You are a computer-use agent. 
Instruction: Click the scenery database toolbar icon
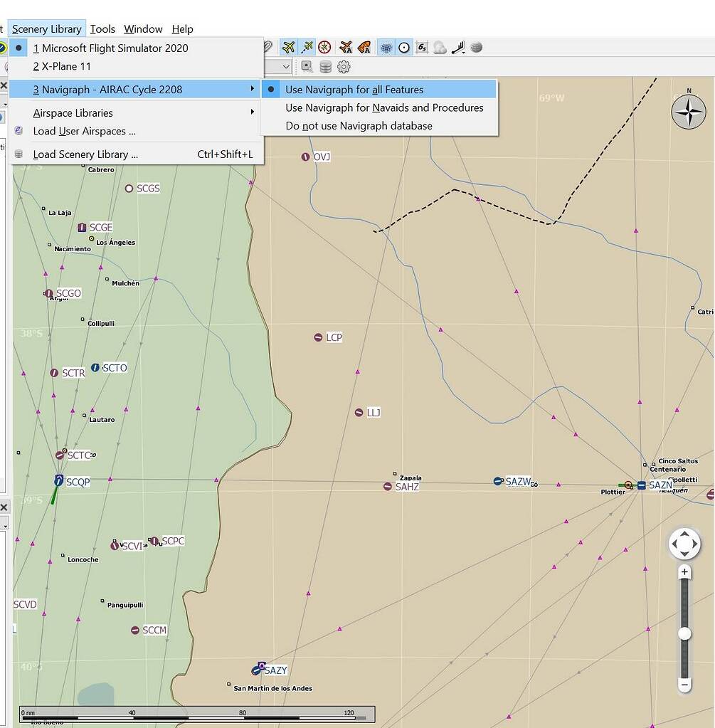click(324, 66)
